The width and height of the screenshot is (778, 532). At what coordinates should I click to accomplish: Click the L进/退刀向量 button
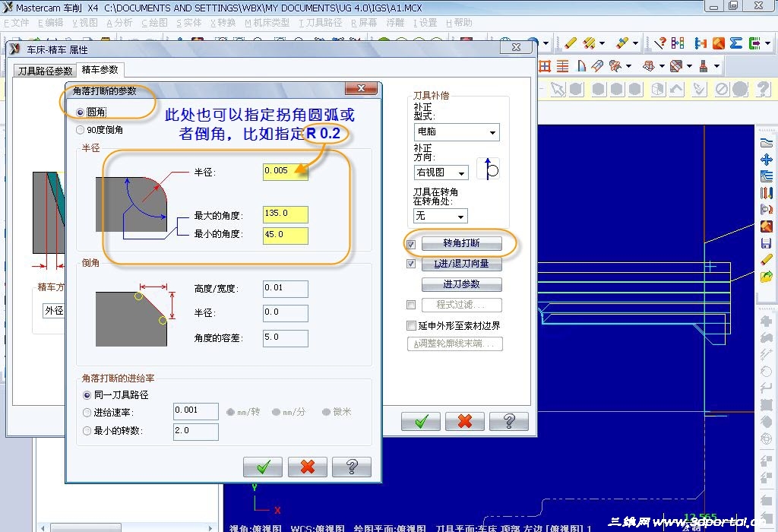coord(461,264)
